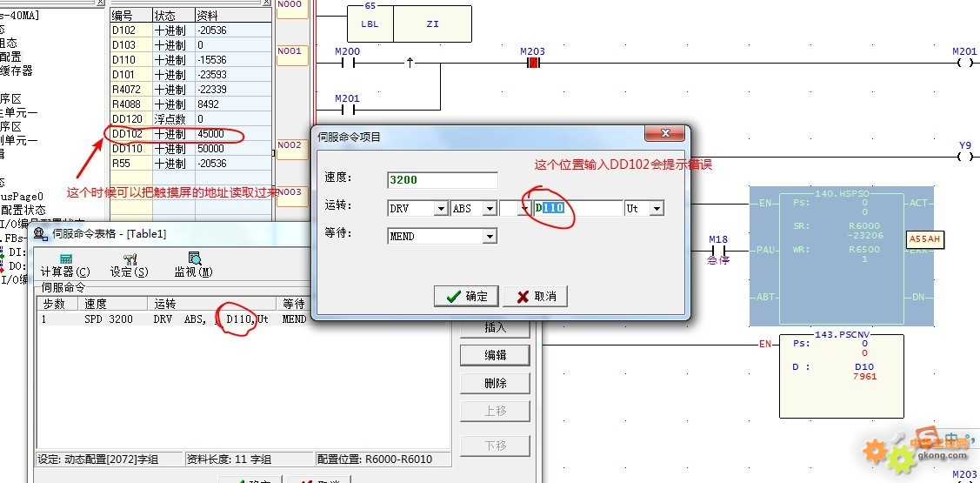Image resolution: width=980 pixels, height=483 pixels.
Task: Click the speed field showing 3200
Action: coord(442,180)
